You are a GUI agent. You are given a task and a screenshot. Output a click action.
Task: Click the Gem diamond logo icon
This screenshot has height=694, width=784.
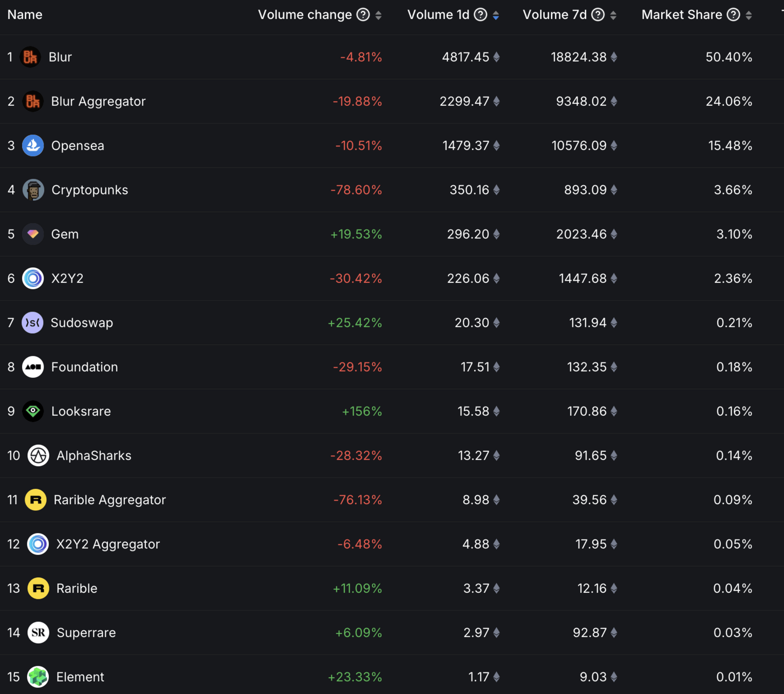33,234
